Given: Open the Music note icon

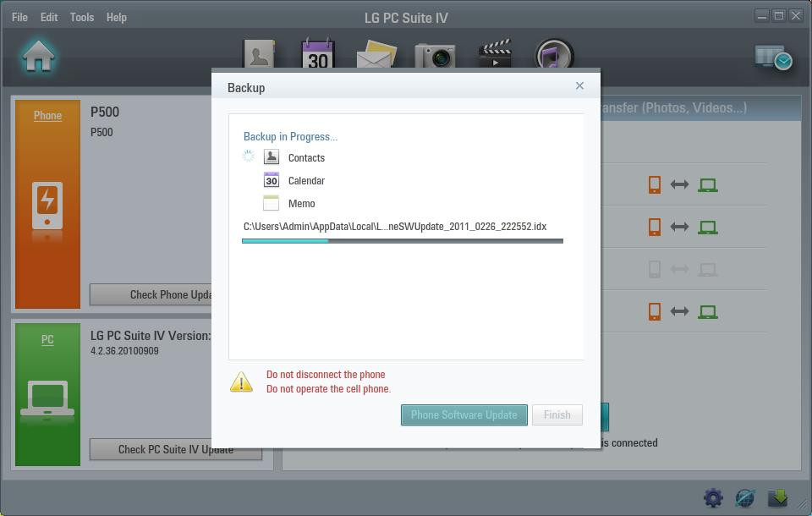Looking at the screenshot, I should point(553,54).
